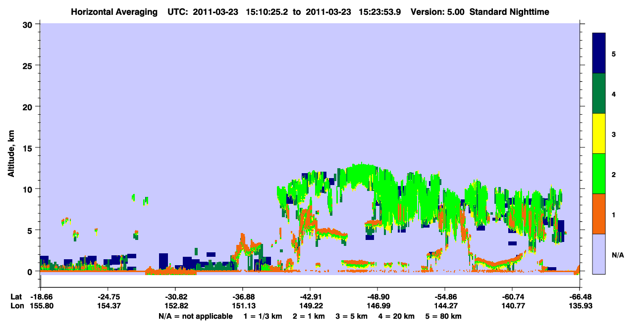Image resolution: width=644 pixels, height=330 pixels.
Task: Click the y-axis tick label 10
Action: pos(29,189)
